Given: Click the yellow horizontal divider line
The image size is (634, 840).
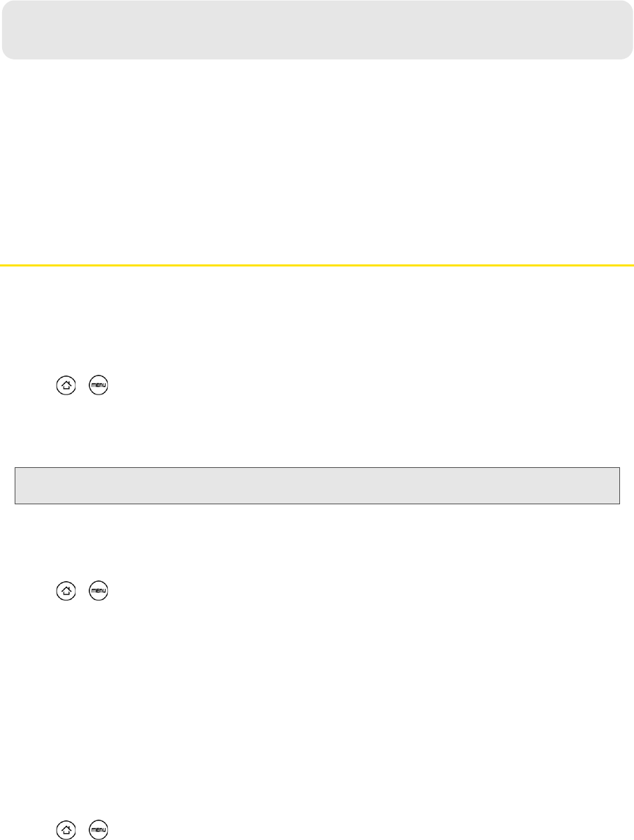Looking at the screenshot, I should point(317,265).
